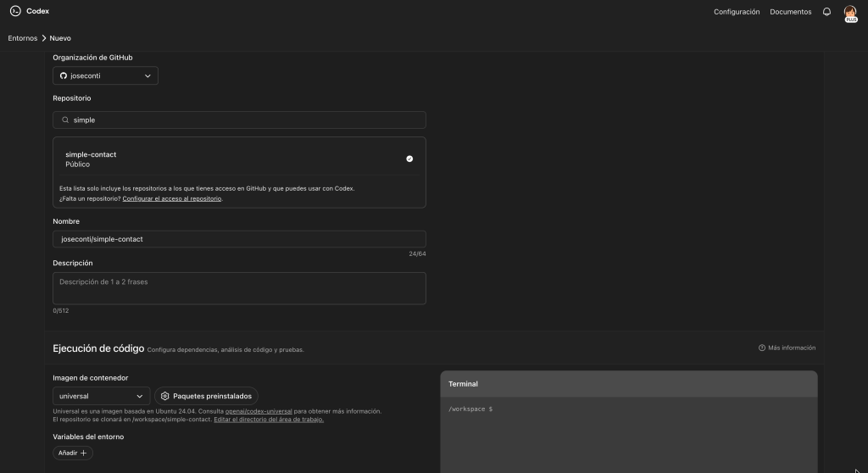Screen dimensions: 868x473
Task: Click the 24/64 character counter
Action: [417, 254]
